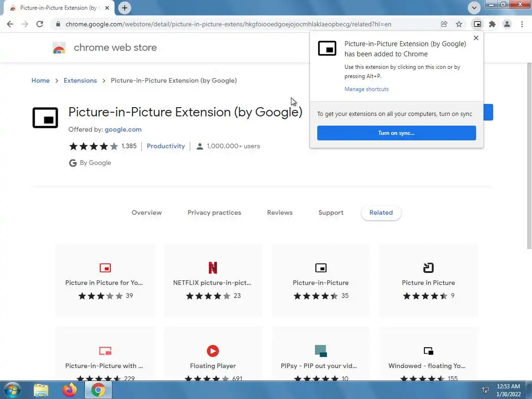Click the NETFLIX picture-in-pict... title text
The height and width of the screenshot is (399, 532).
212,283
